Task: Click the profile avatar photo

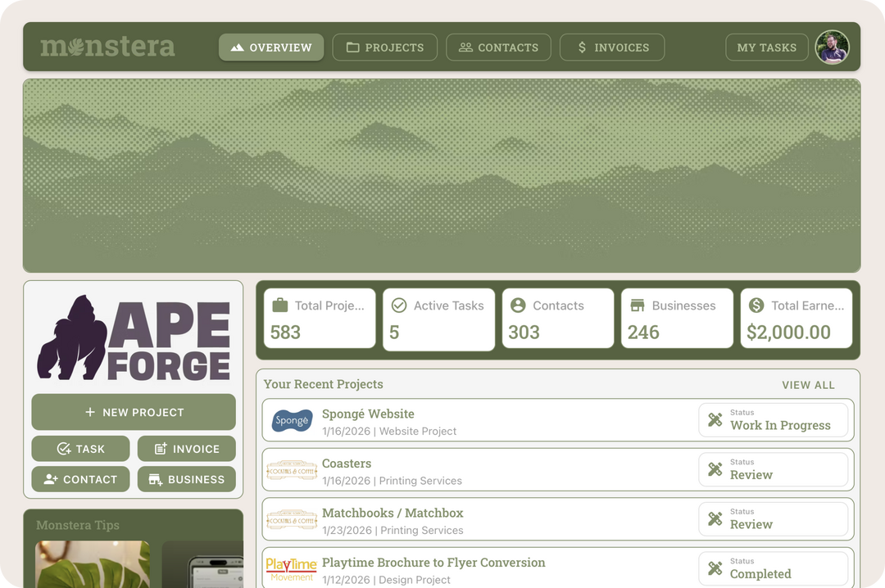Action: pyautogui.click(x=833, y=47)
